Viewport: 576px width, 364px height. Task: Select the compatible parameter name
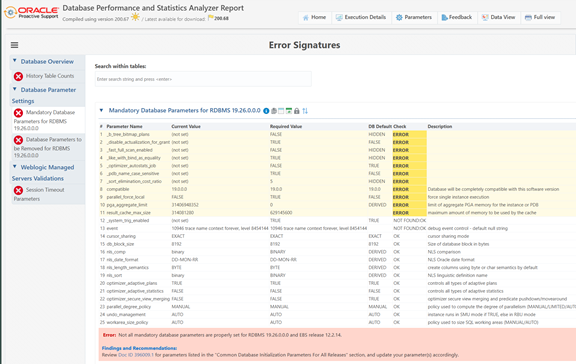118,189
